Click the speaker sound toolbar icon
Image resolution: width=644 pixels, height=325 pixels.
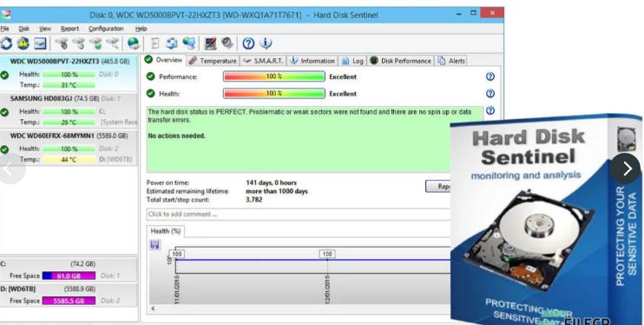coord(227,43)
